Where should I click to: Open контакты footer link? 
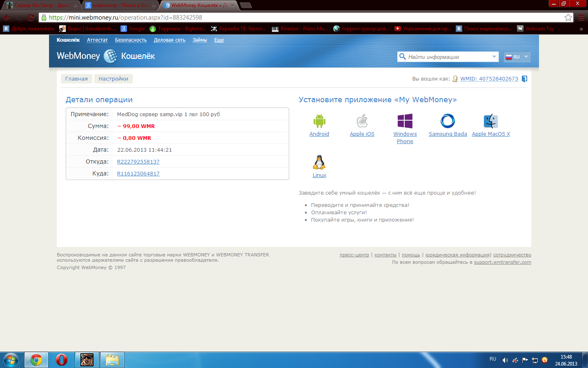click(385, 255)
